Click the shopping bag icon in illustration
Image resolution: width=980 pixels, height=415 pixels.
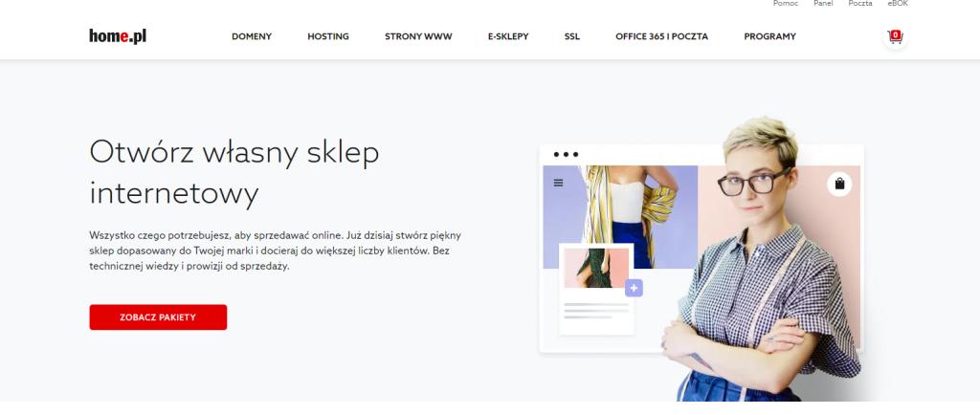(x=839, y=185)
